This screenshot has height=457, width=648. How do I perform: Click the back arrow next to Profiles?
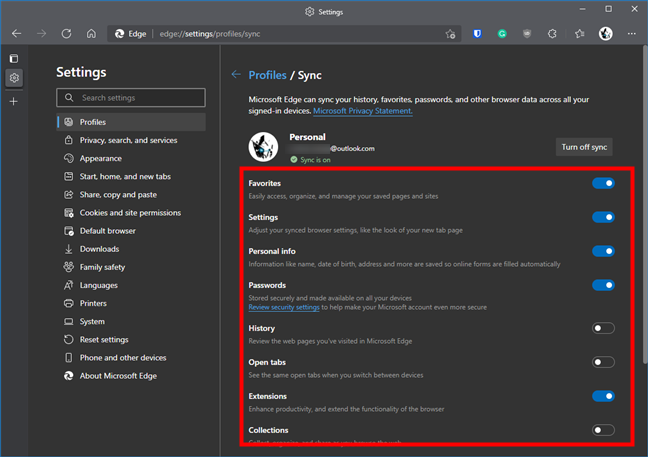236,74
